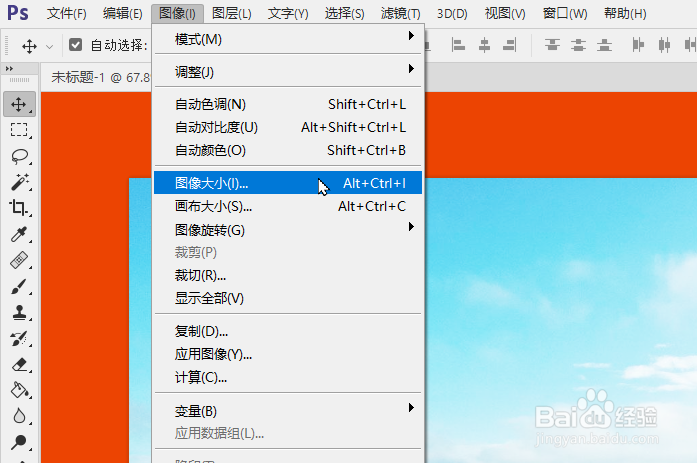Expand the 图像旋转(G) submenu
697x463 pixels.
(x=288, y=230)
